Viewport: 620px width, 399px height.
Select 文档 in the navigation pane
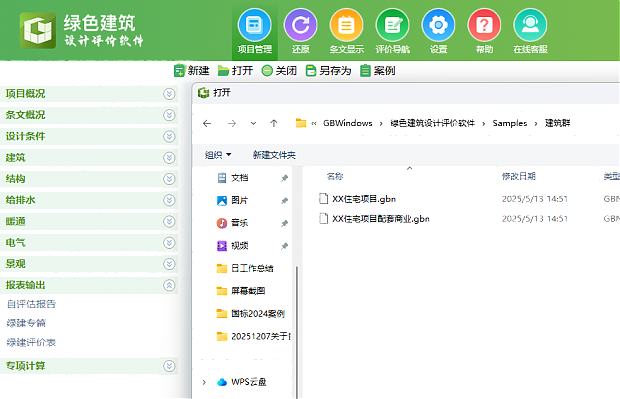point(240,178)
